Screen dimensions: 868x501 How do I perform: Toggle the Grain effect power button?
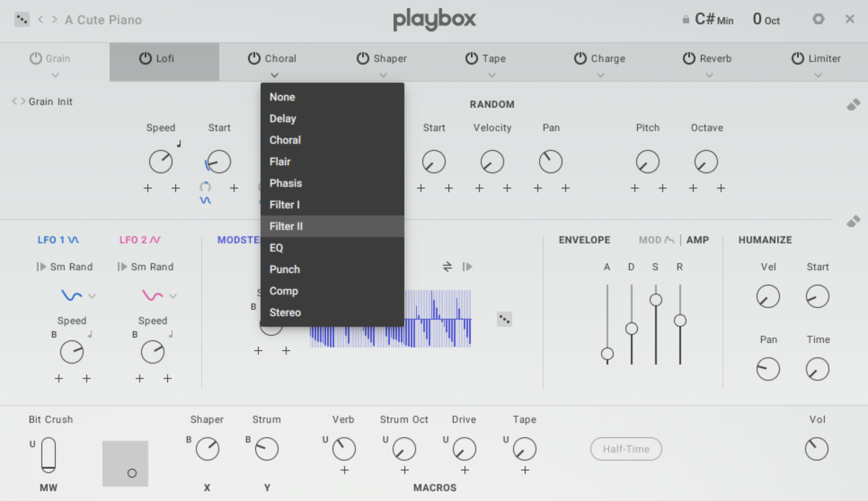pos(35,58)
